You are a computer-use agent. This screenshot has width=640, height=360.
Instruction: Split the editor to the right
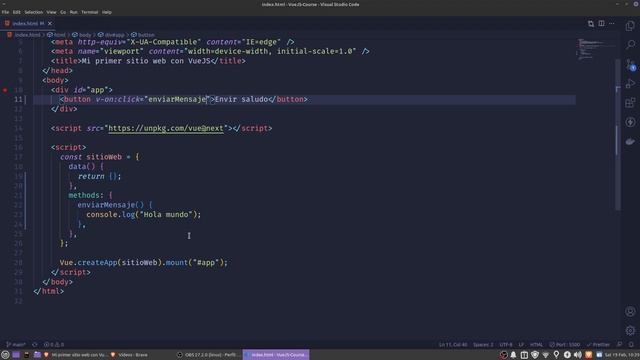[x=601, y=24]
